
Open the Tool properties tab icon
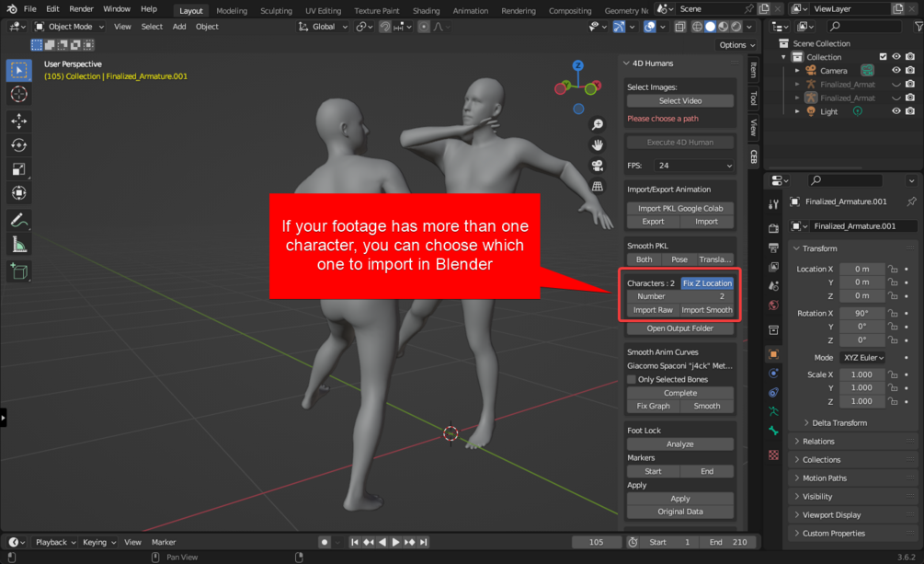click(774, 204)
